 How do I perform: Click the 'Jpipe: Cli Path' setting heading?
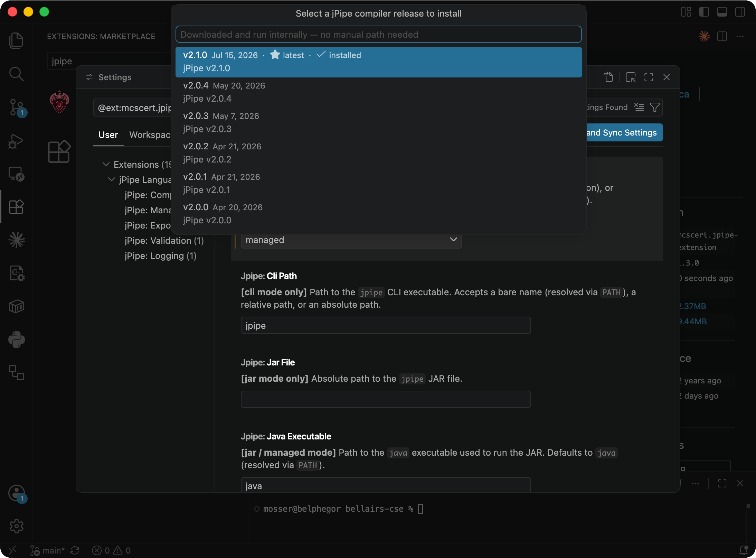coord(269,276)
